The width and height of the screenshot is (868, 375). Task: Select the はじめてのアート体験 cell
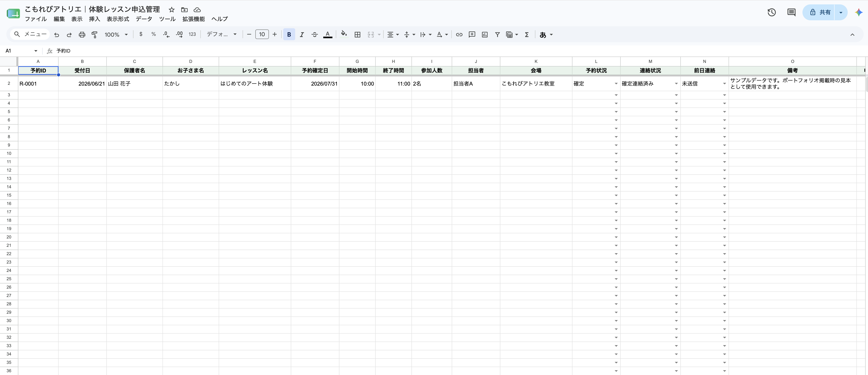[255, 84]
